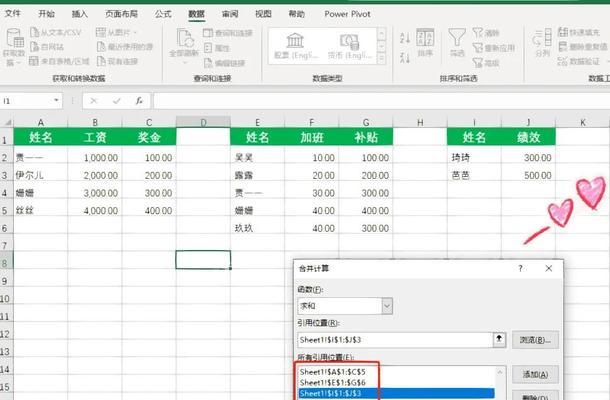The image size is (610, 400).
Task: Click the dialog help question mark
Action: [520, 268]
